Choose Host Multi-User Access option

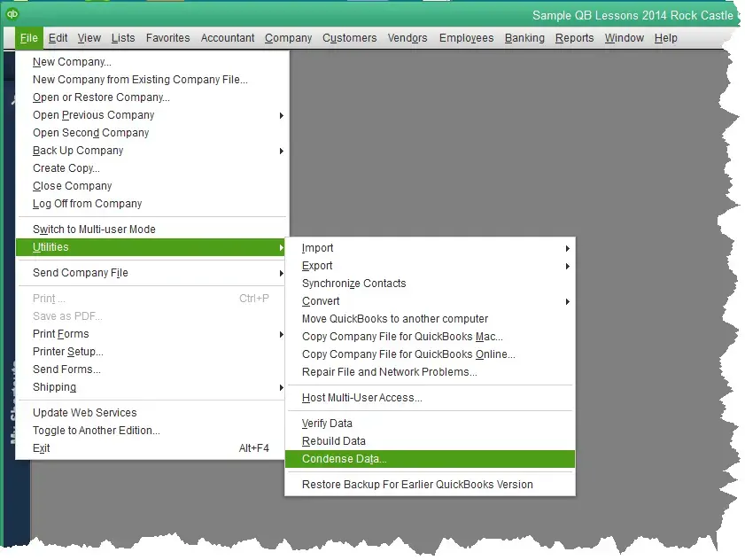(x=361, y=398)
